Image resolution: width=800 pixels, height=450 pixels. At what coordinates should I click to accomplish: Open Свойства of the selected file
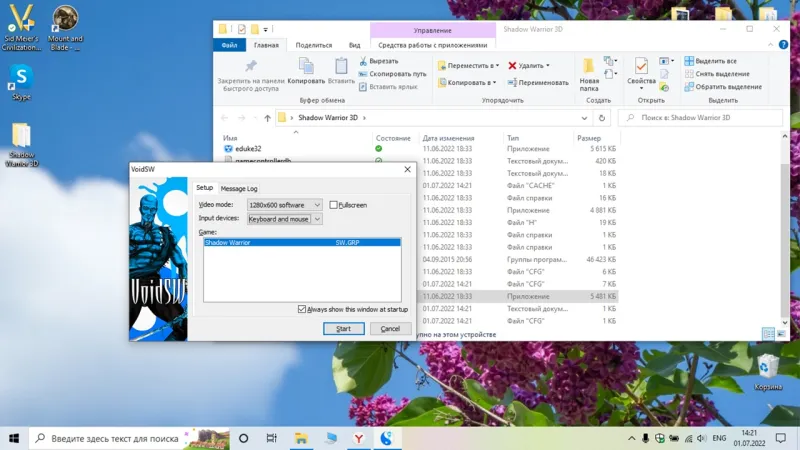[x=641, y=71]
